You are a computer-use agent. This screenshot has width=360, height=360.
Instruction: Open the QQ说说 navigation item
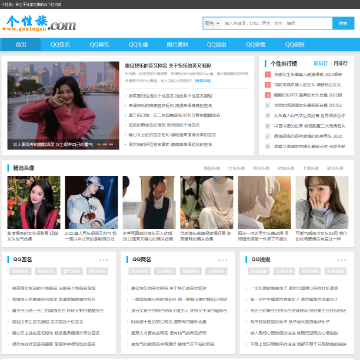point(217,45)
